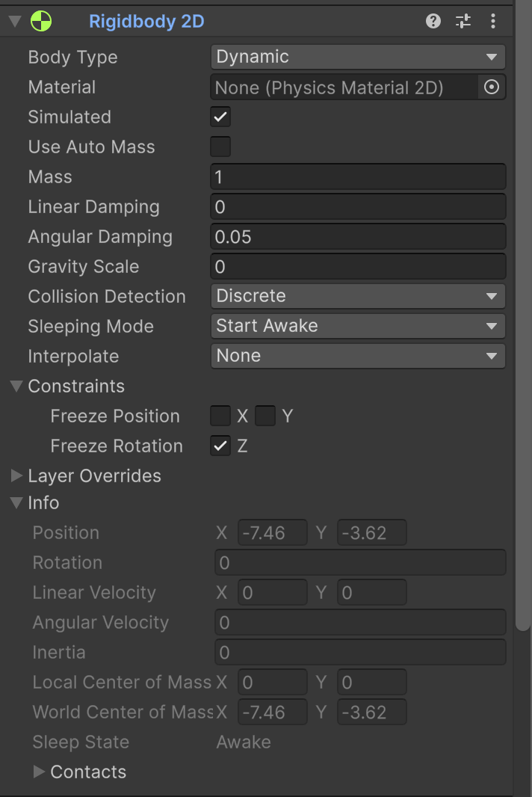Click the Mass input field
The height and width of the screenshot is (797, 532).
358,176
